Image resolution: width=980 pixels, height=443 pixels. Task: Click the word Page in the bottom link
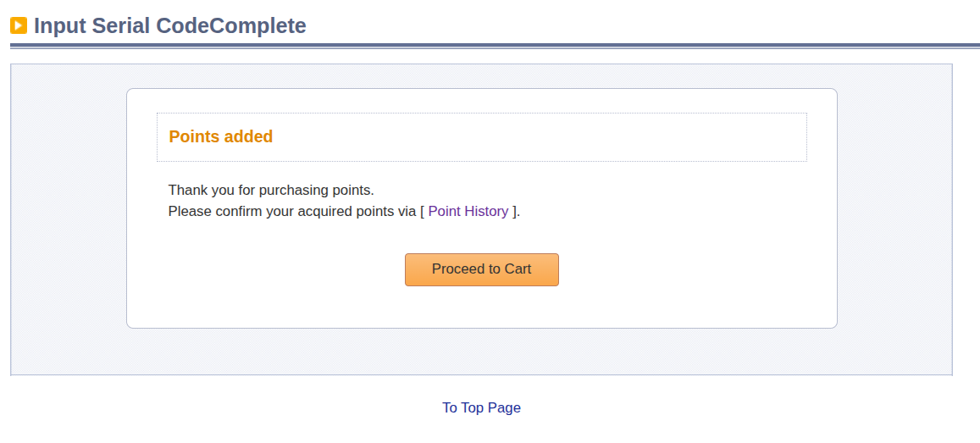tap(504, 408)
